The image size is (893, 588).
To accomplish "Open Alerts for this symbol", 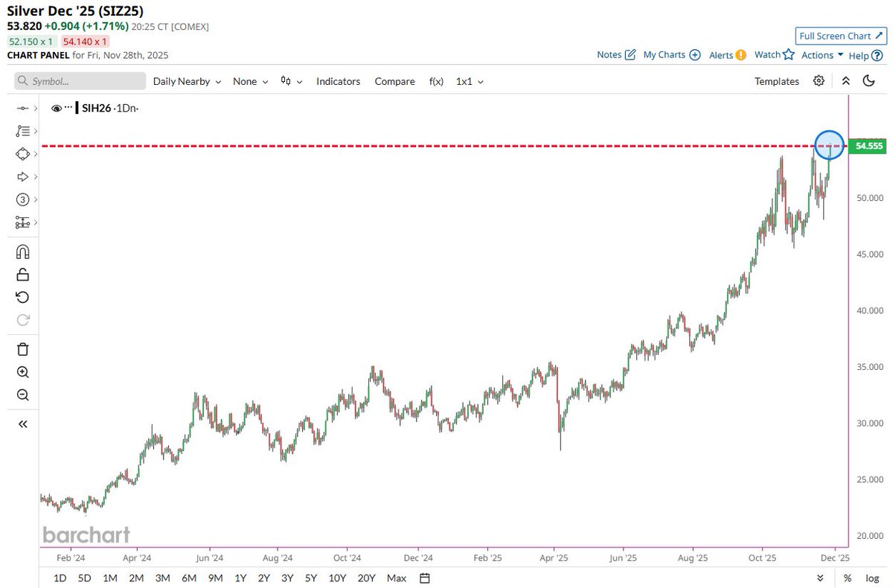I will [727, 55].
